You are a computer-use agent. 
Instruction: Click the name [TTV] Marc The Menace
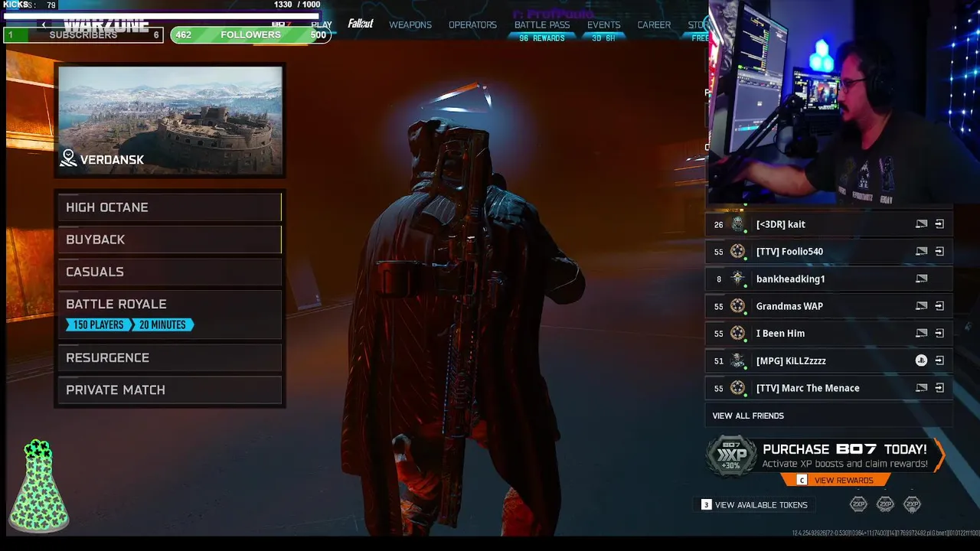(808, 388)
